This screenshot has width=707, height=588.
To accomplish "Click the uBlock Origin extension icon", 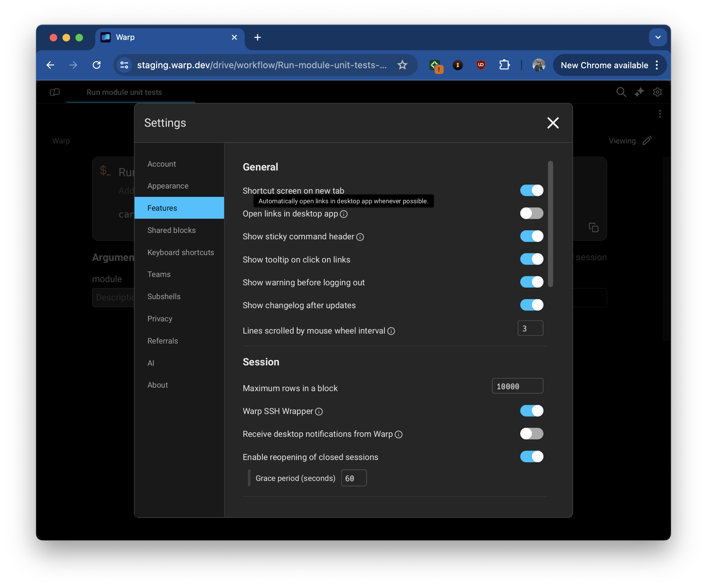I will [x=481, y=65].
